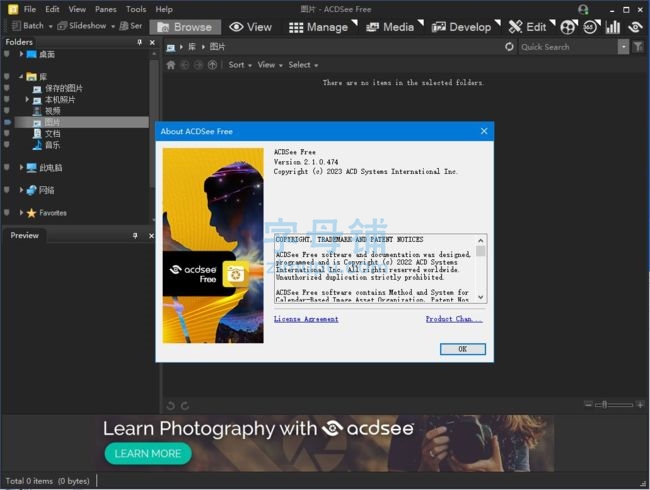The height and width of the screenshot is (490, 650).
Task: Go forward with the forward arrow icon
Action: [199, 65]
